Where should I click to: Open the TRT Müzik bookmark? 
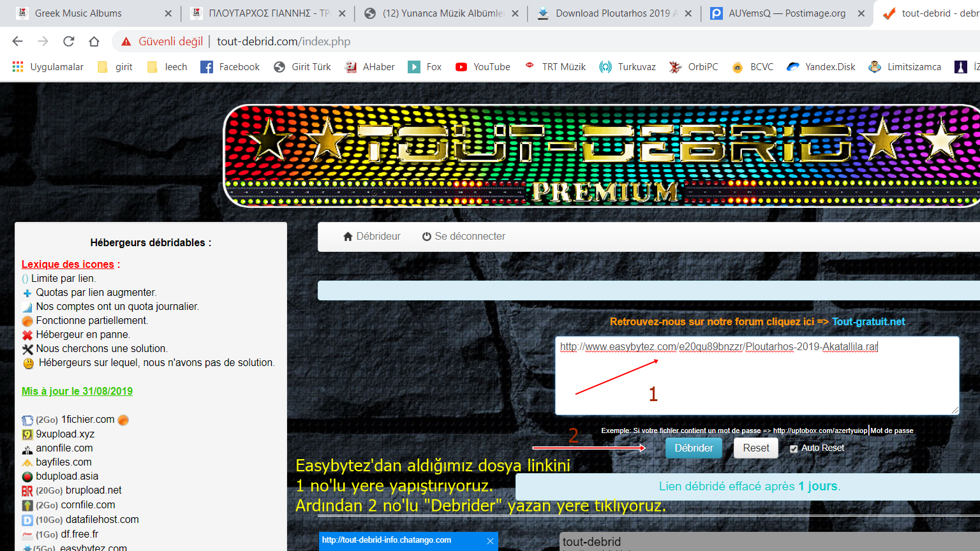click(x=555, y=67)
